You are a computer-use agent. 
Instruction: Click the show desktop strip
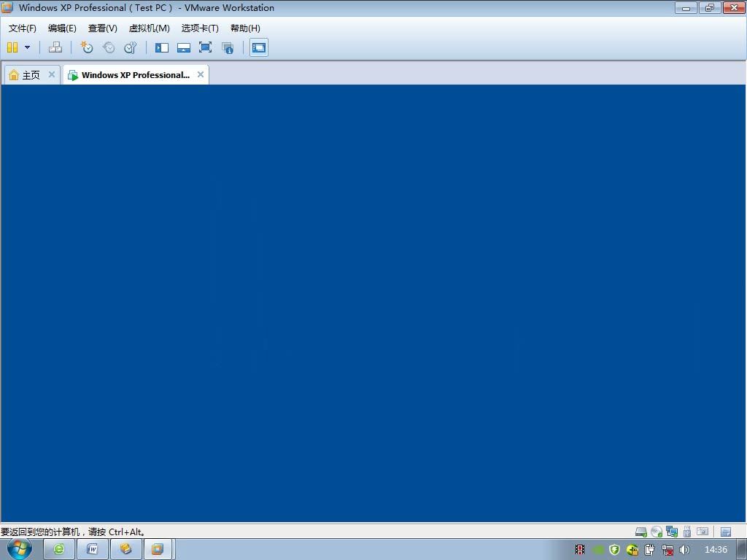742,549
